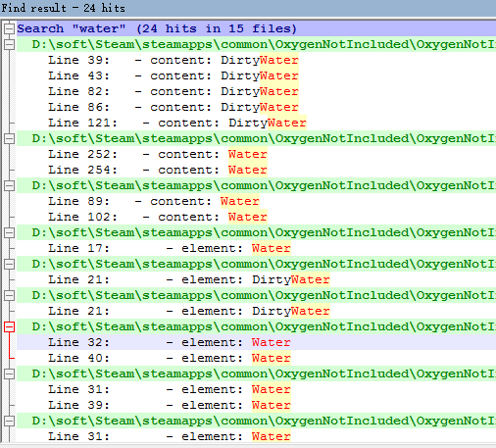Viewport: 496px width, 448px height.
Task: Collapse group containing Line 39 element Water
Action: point(9,373)
